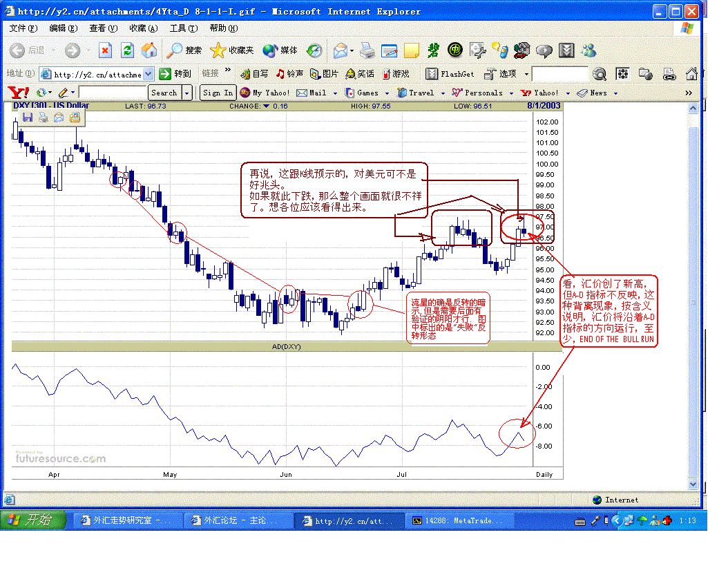The width and height of the screenshot is (728, 575).
Task: Click the vertical scrollbar down arrow
Action: (x=693, y=484)
